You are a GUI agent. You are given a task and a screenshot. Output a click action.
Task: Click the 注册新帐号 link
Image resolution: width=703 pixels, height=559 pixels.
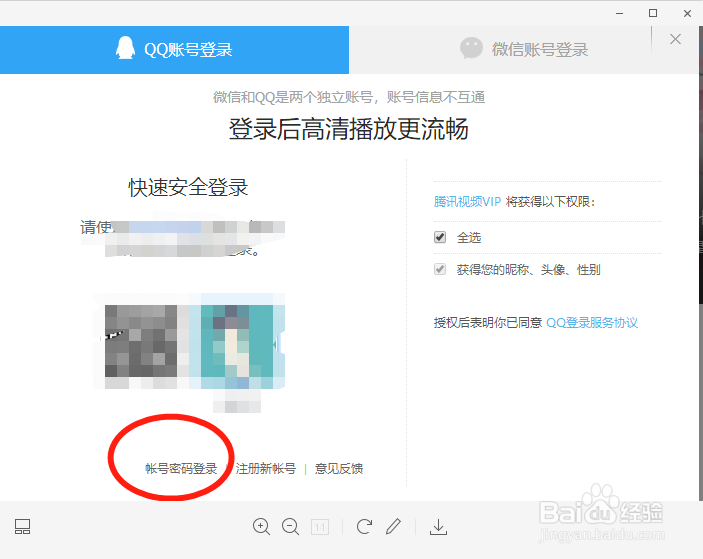[x=266, y=468]
